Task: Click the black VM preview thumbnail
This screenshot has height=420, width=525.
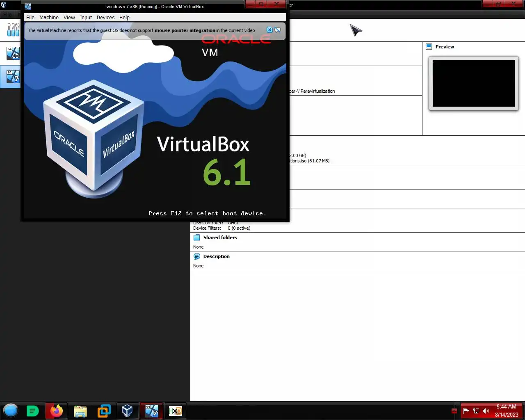Action: point(474,84)
